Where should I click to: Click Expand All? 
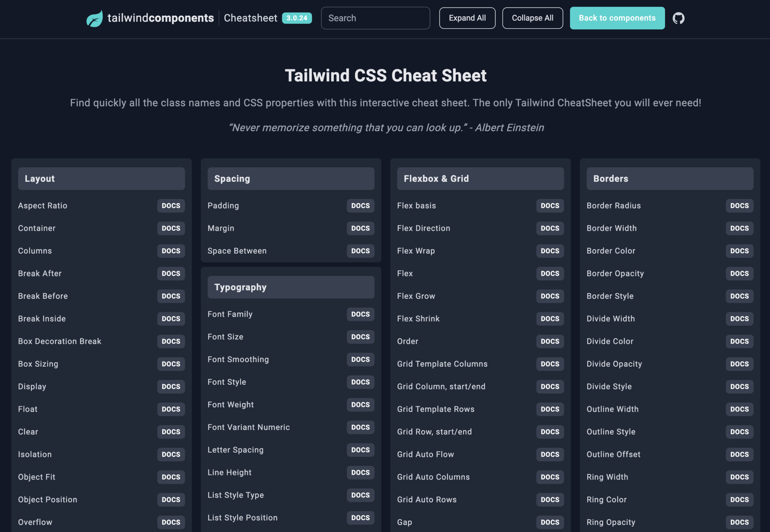point(467,18)
